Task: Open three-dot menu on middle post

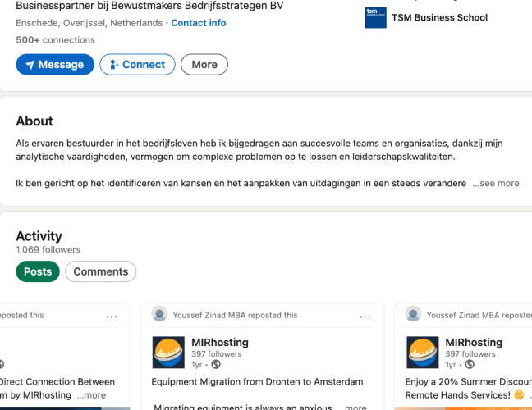Action: pos(365,316)
